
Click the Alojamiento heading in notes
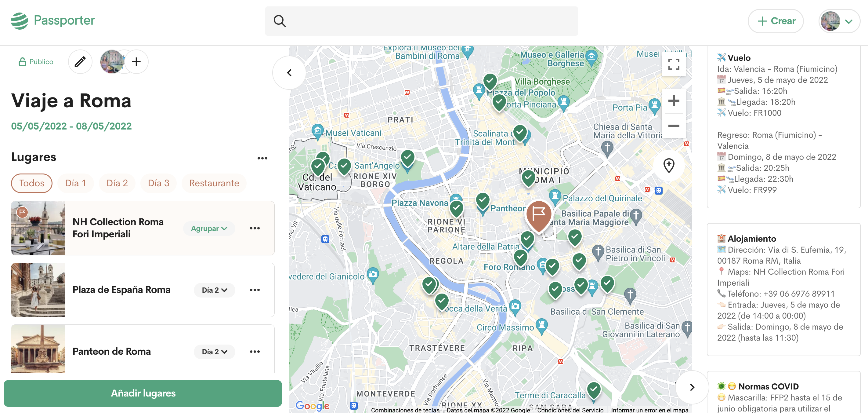tap(752, 239)
